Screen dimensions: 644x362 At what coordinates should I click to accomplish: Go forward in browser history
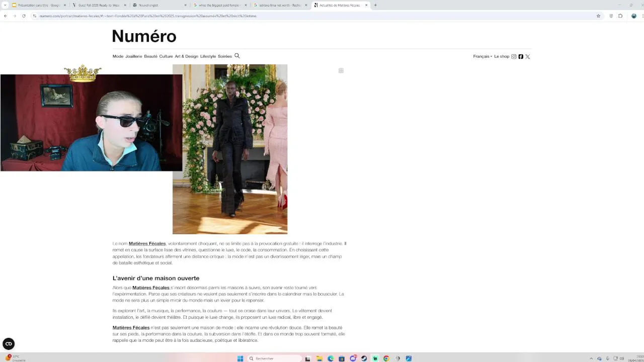pos(14,16)
